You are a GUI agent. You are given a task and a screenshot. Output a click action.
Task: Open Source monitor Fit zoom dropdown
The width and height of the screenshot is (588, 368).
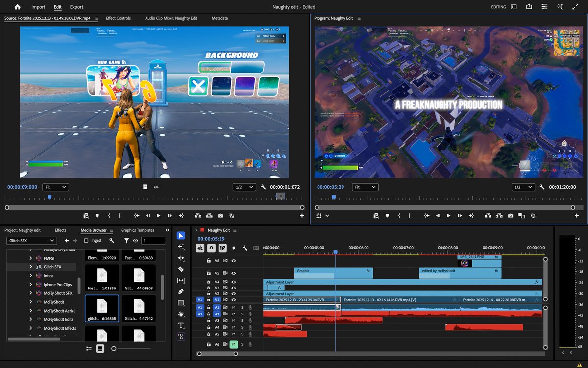[55, 187]
